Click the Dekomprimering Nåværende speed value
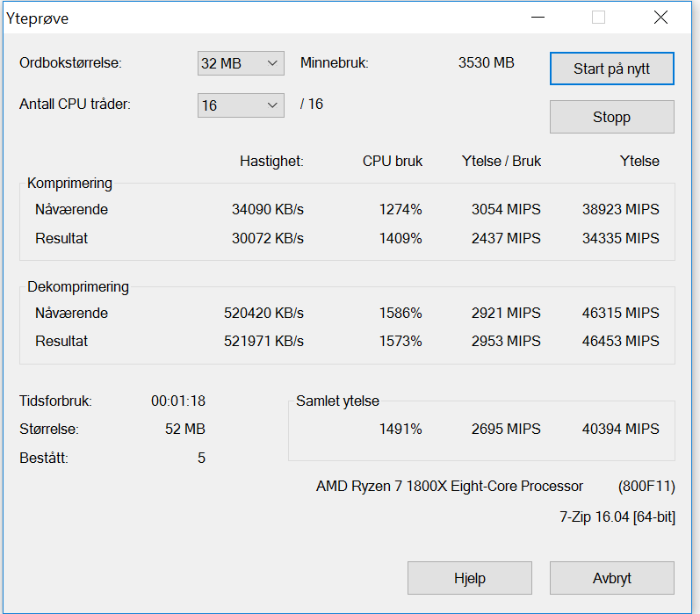 tap(263, 313)
